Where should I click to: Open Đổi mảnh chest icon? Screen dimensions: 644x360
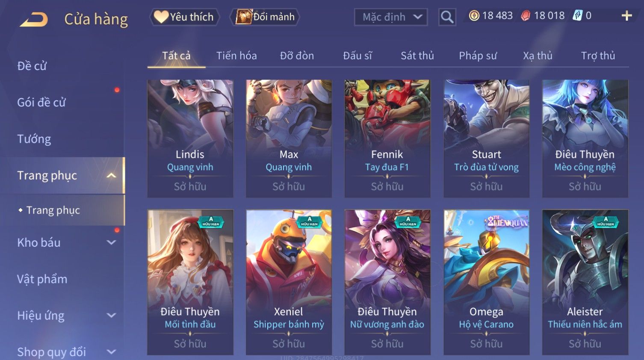[265, 17]
